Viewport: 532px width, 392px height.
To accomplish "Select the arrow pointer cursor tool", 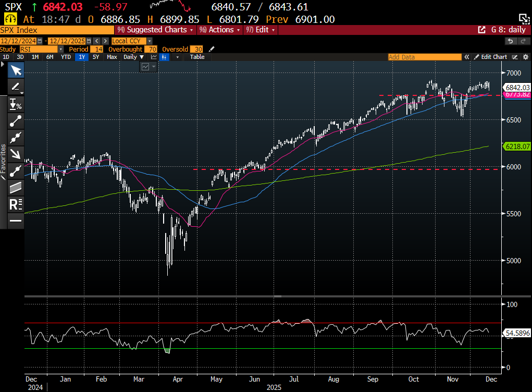I will pos(16,71).
